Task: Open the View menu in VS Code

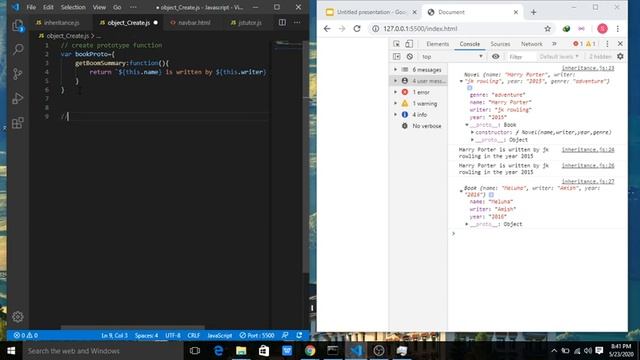Action: point(99,7)
